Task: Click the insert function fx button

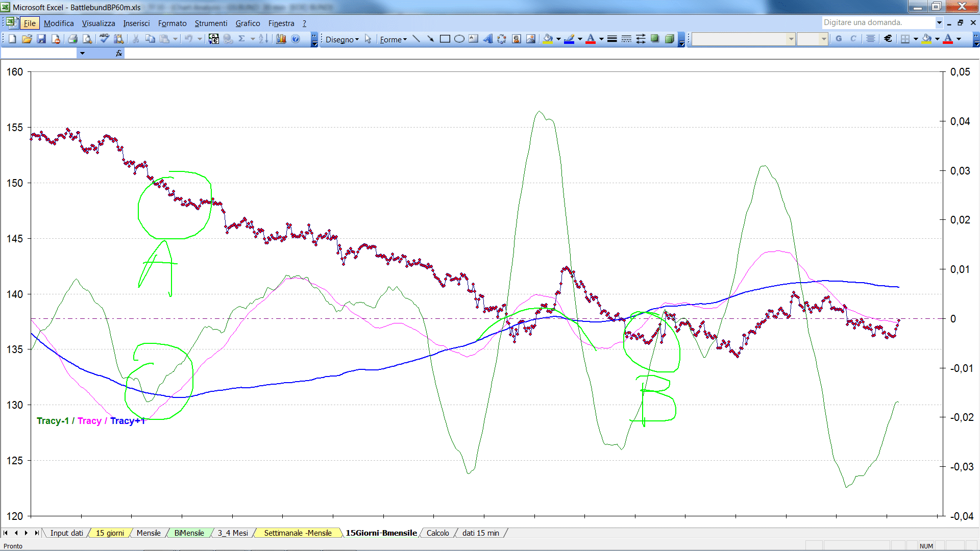Action: (x=119, y=53)
